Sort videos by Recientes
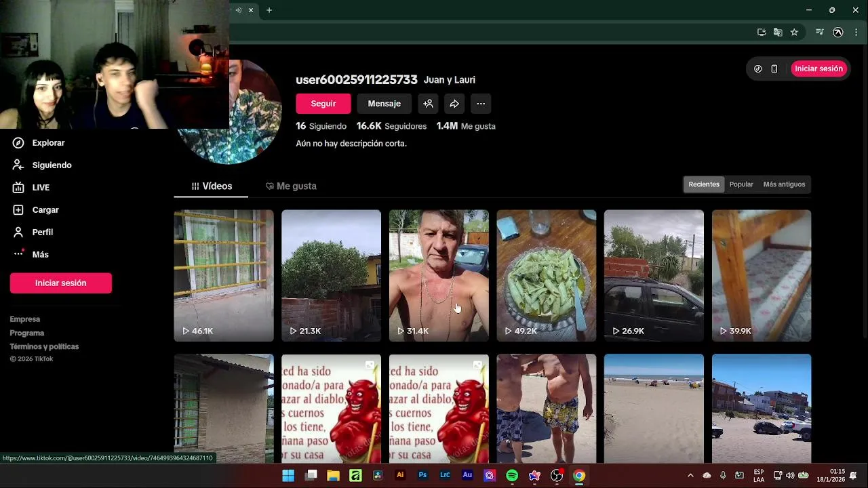The width and height of the screenshot is (868, 488). point(704,184)
